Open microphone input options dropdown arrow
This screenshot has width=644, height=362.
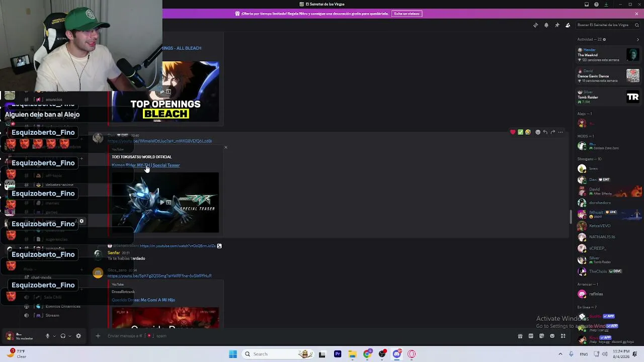point(54,336)
